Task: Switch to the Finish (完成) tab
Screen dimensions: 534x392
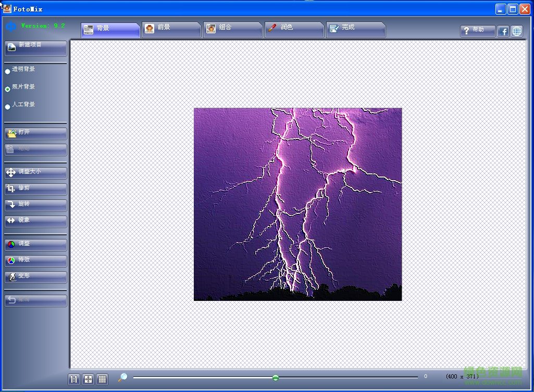Action: (x=355, y=29)
